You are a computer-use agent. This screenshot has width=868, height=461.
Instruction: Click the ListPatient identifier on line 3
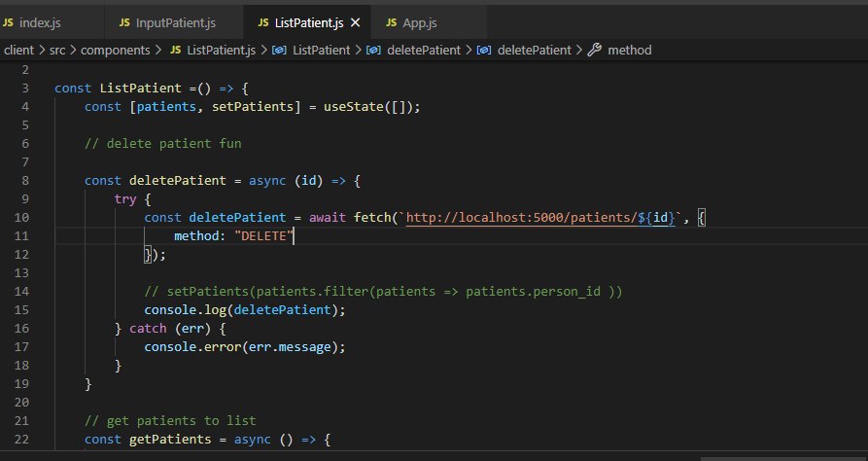click(140, 89)
